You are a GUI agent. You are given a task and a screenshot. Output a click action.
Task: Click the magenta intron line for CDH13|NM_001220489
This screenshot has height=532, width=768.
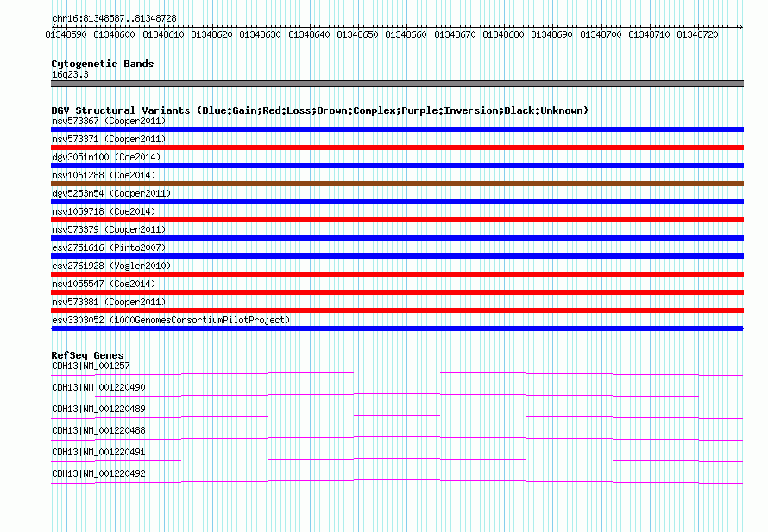pos(397,417)
